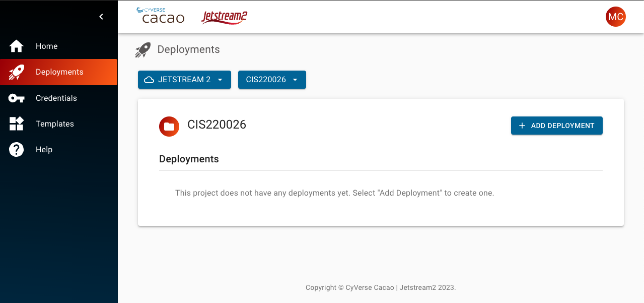
Task: Click the Jetstream2 logo in the header
Action: tap(224, 17)
